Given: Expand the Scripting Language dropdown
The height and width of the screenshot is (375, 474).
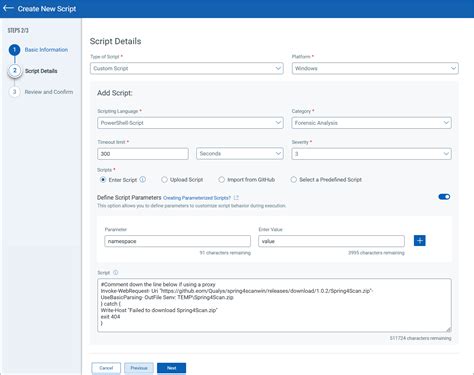Looking at the screenshot, I should tap(190, 123).
